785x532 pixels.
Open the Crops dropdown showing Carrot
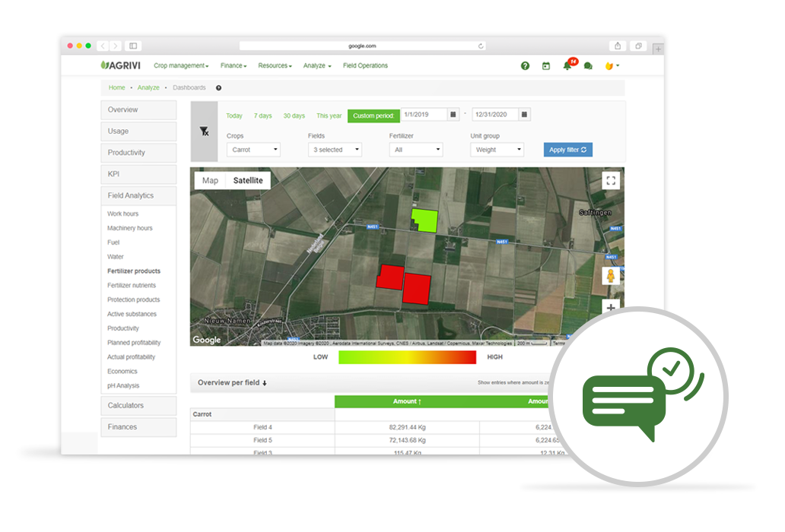pyautogui.click(x=253, y=150)
